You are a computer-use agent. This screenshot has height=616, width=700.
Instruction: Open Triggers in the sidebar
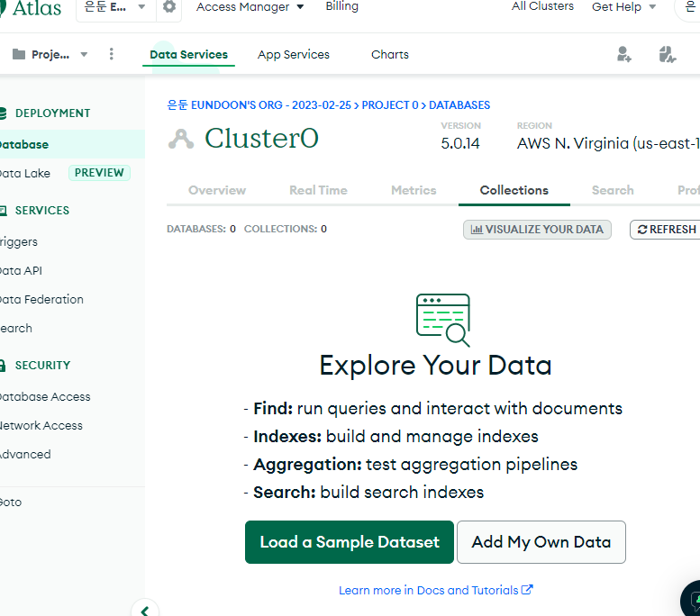19,242
